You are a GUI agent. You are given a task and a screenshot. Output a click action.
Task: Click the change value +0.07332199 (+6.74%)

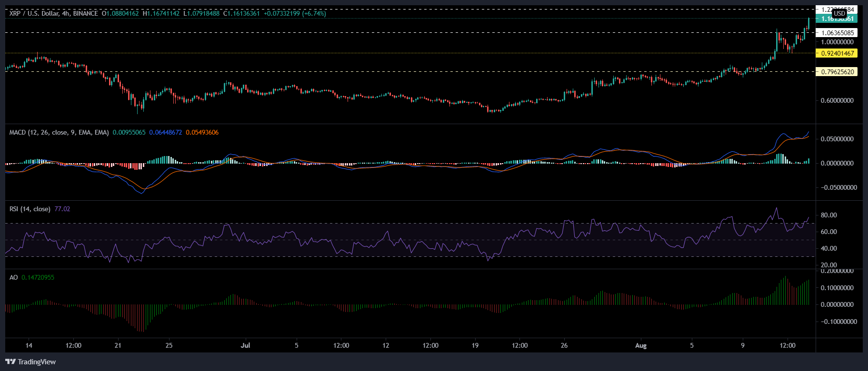[295, 13]
